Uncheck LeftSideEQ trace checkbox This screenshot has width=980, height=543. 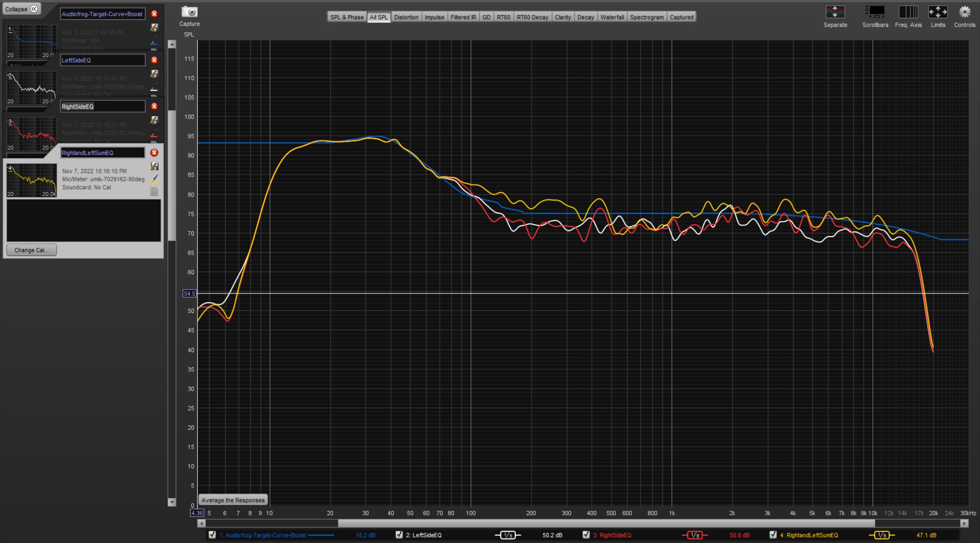399,535
